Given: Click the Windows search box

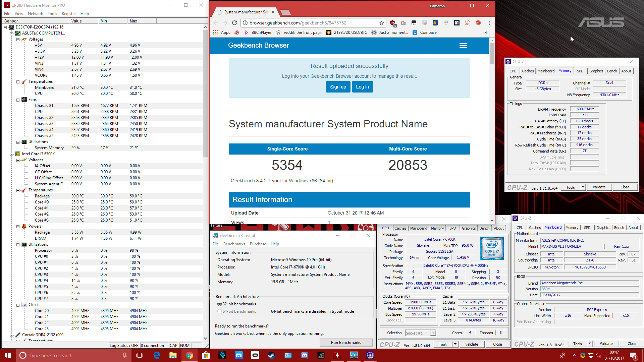Looking at the screenshot, I should (74, 355).
